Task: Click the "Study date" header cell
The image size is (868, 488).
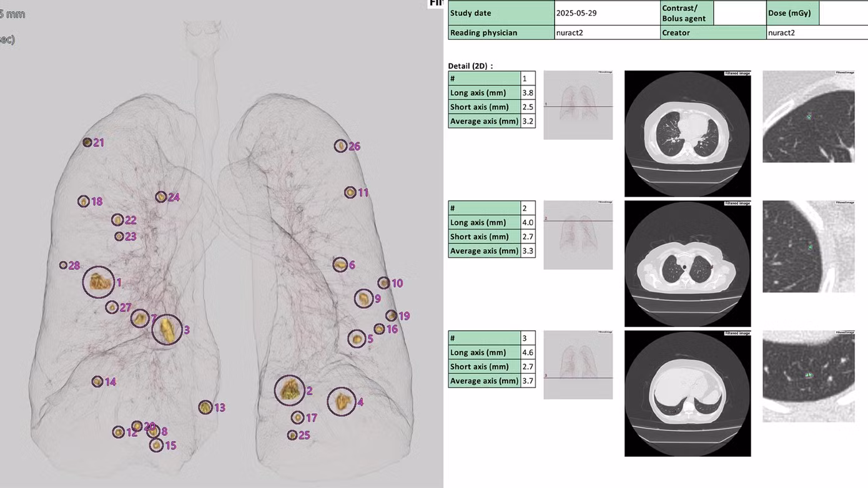Action: [501, 13]
